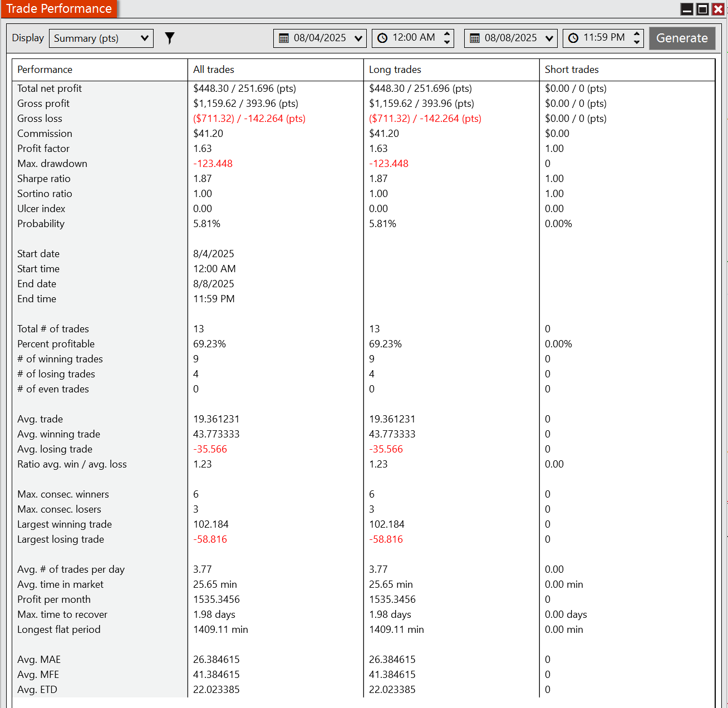728x708 pixels.
Task: Maximize the Trade Performance window
Action: [703, 9]
